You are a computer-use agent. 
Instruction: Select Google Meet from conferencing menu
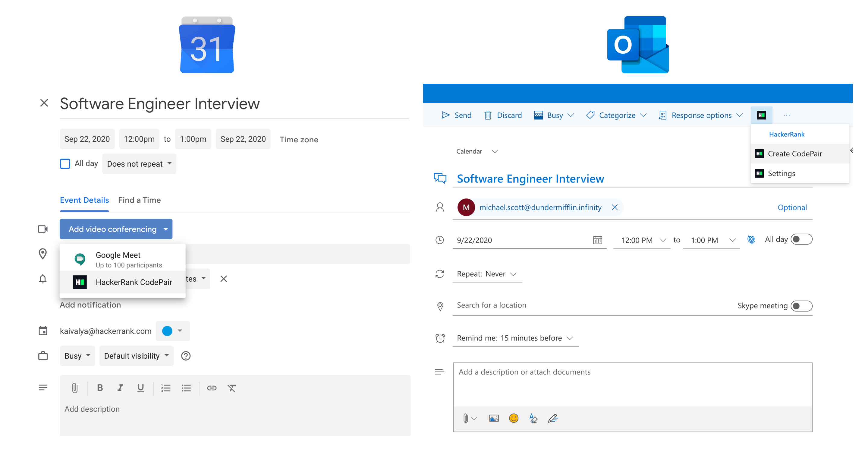click(122, 259)
